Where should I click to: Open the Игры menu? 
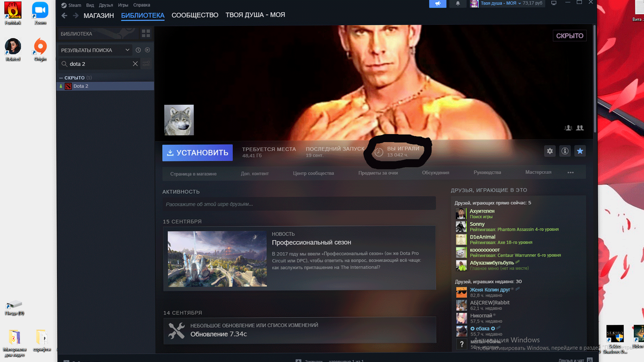[123, 5]
